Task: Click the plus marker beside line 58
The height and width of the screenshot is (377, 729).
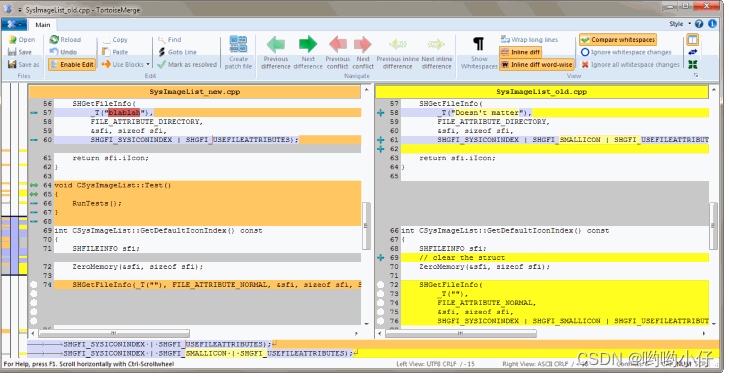Action: coord(381,112)
